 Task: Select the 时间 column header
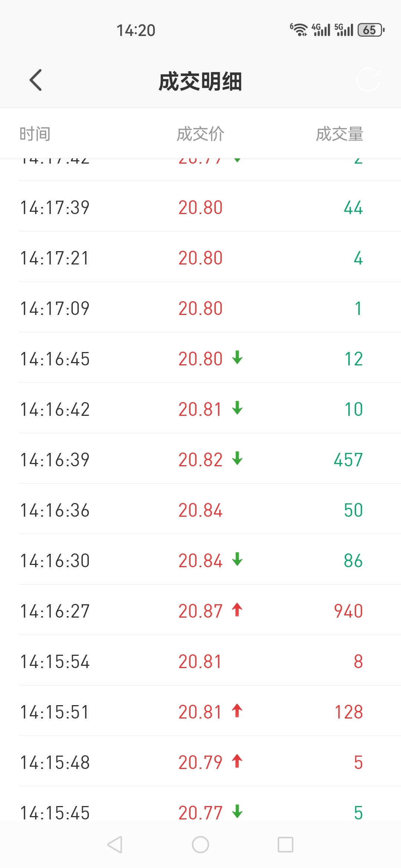35,134
